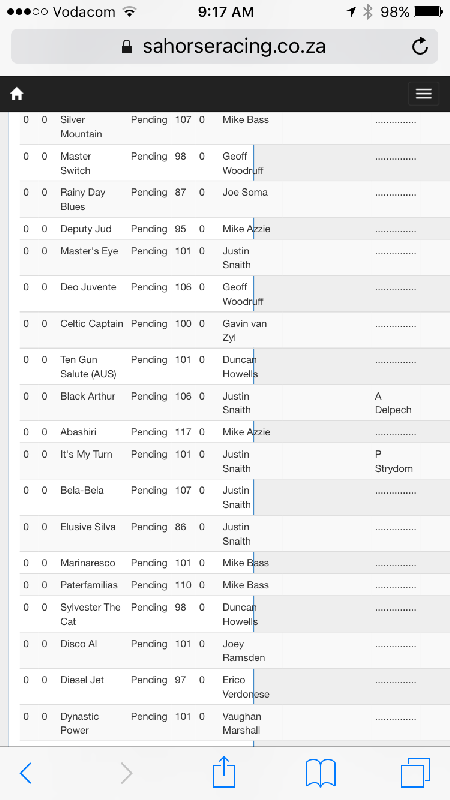Screen dimensions: 450x800
Task: Tap Pending status for Deputy Jud
Action: (149, 229)
